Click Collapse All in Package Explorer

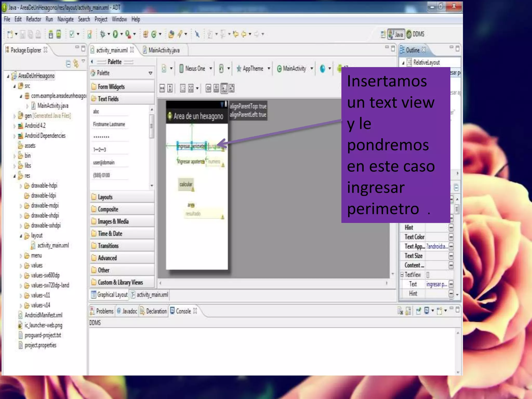click(x=68, y=64)
